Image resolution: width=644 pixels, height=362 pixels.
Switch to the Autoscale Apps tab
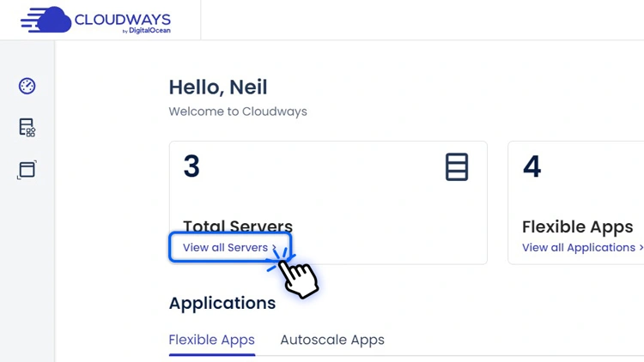coord(332,340)
